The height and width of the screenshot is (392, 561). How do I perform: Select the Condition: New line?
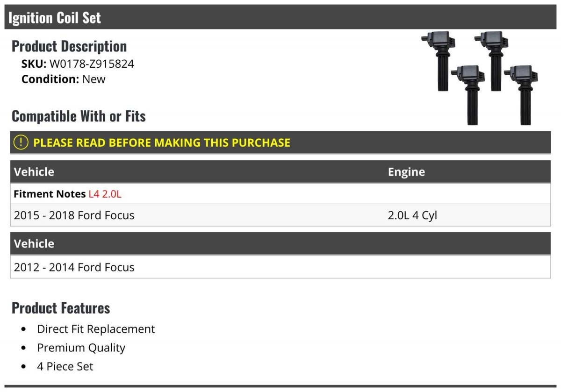click(64, 79)
